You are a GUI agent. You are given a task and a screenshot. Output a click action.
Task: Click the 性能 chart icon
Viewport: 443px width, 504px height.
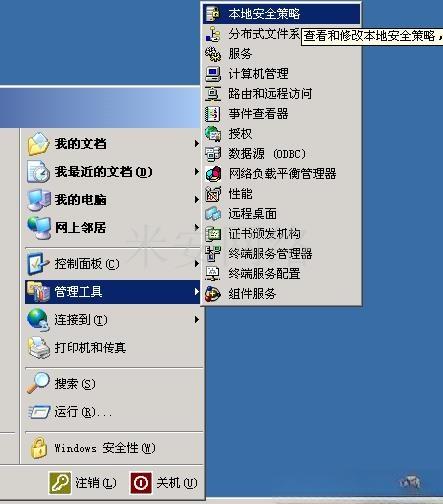pyautogui.click(x=213, y=194)
